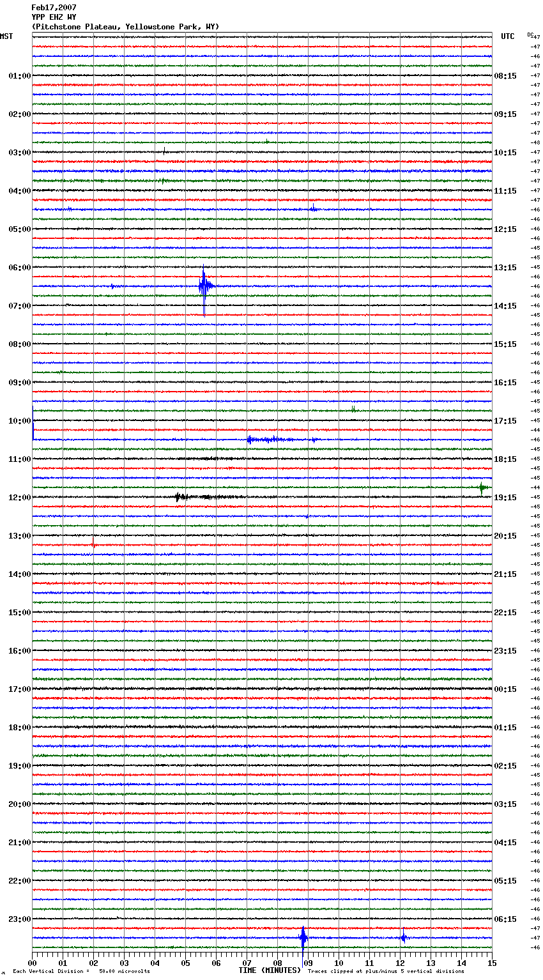Viewport: 543px width, 980px height.
Task: Click the 10:15 UTC time label
Action: (505, 153)
